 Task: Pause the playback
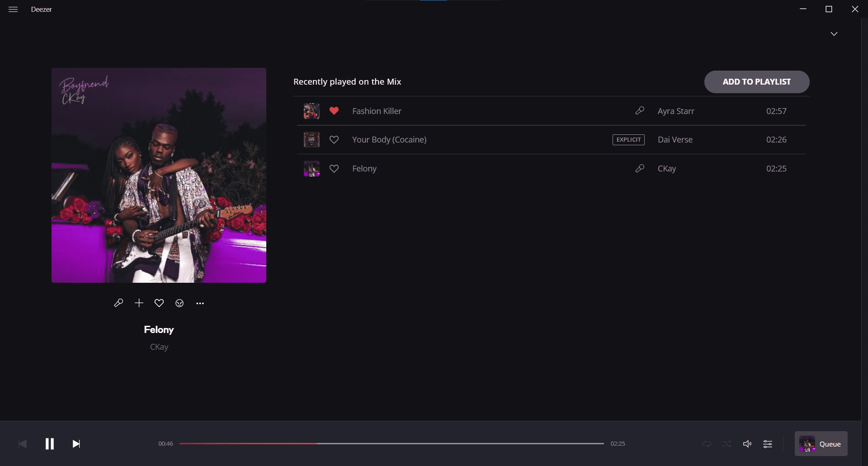point(50,444)
